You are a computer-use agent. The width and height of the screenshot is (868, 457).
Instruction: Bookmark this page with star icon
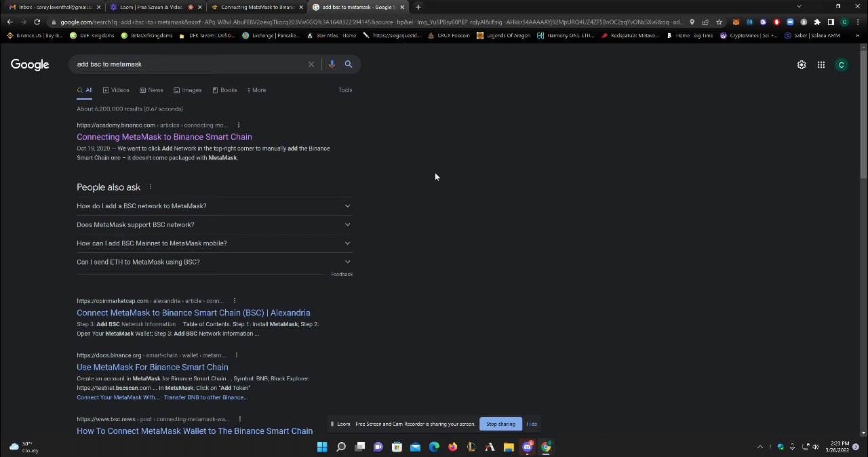point(719,22)
